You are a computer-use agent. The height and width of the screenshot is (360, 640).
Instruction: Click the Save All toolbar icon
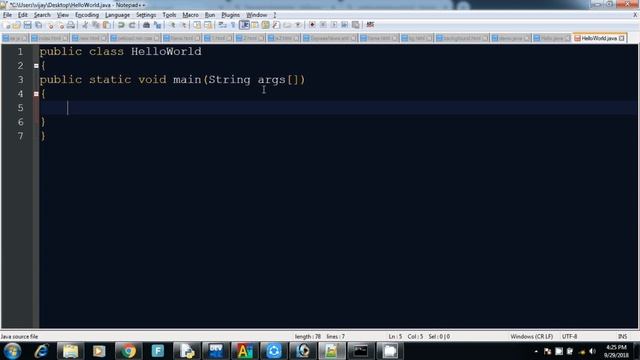[38, 25]
